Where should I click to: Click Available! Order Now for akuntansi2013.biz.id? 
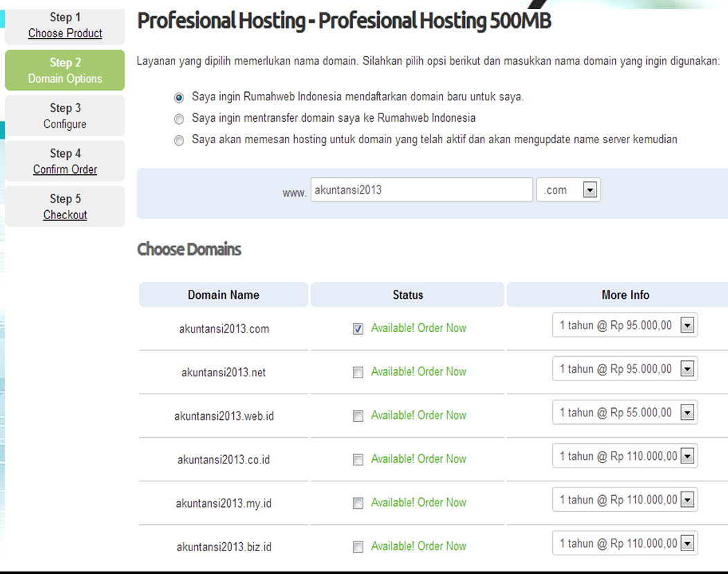tap(418, 546)
